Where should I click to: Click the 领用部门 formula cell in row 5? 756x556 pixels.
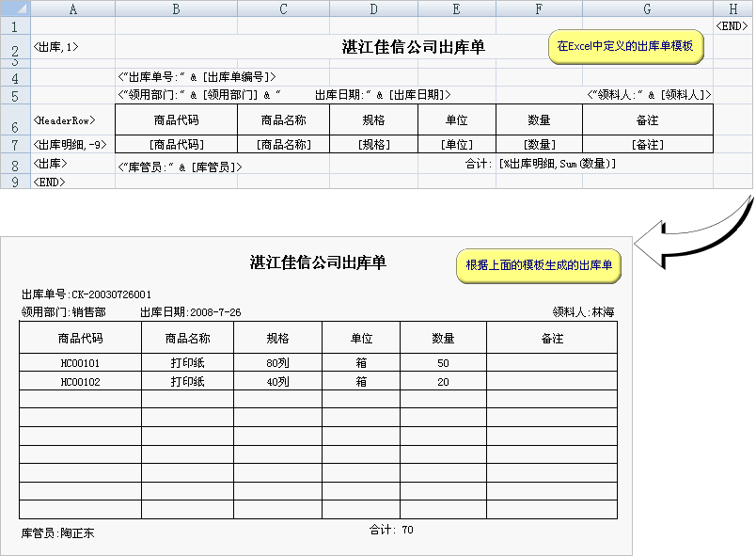tap(285, 94)
